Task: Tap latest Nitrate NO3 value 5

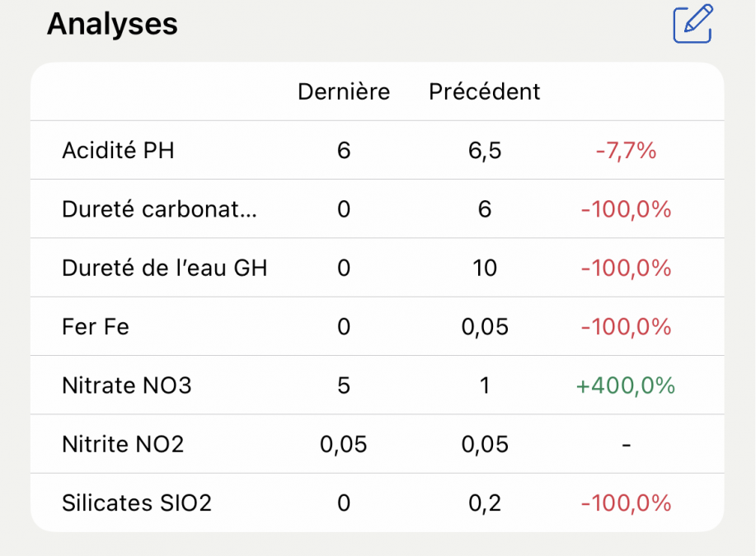Action: (344, 385)
